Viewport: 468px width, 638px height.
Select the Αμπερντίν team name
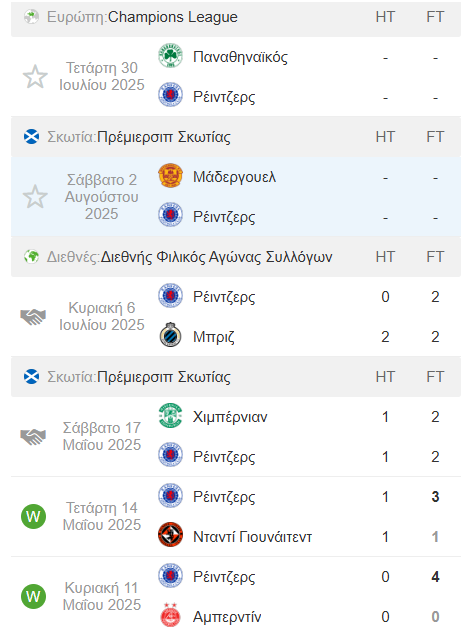click(x=227, y=616)
